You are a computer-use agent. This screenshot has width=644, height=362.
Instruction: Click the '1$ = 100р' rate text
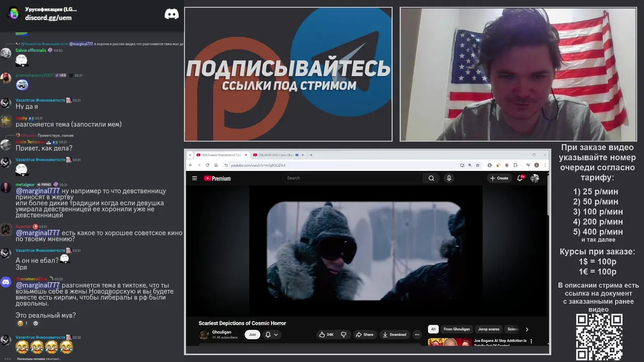click(597, 261)
